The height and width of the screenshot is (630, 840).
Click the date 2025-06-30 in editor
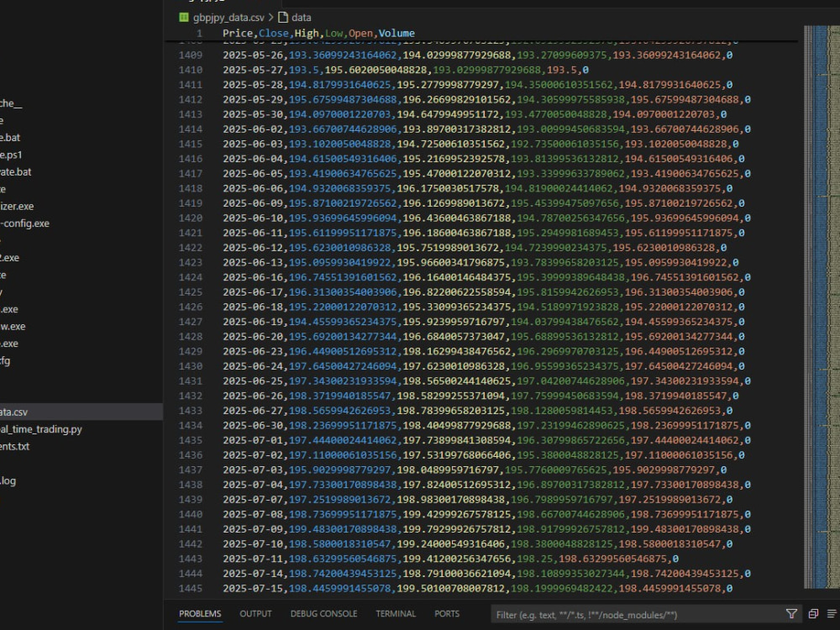(x=255, y=425)
